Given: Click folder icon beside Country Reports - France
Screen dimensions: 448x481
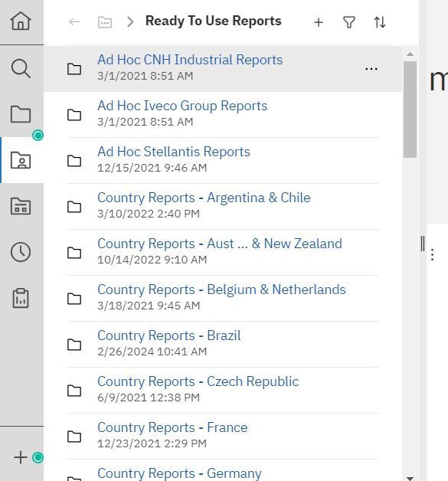Looking at the screenshot, I should pyautogui.click(x=74, y=437).
